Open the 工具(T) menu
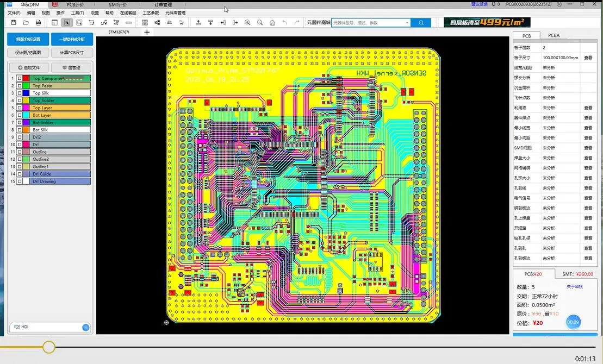The width and height of the screenshot is (603, 364). (x=77, y=12)
